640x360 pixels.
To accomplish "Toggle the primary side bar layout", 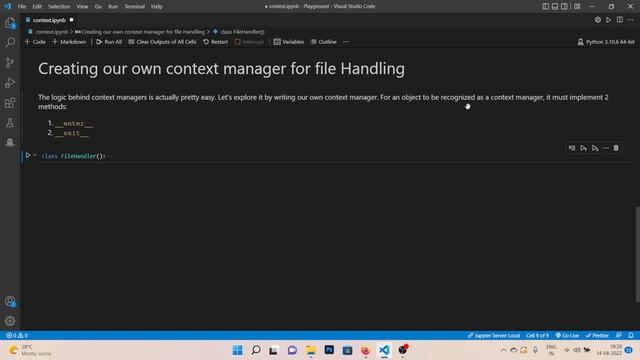I will (x=546, y=7).
